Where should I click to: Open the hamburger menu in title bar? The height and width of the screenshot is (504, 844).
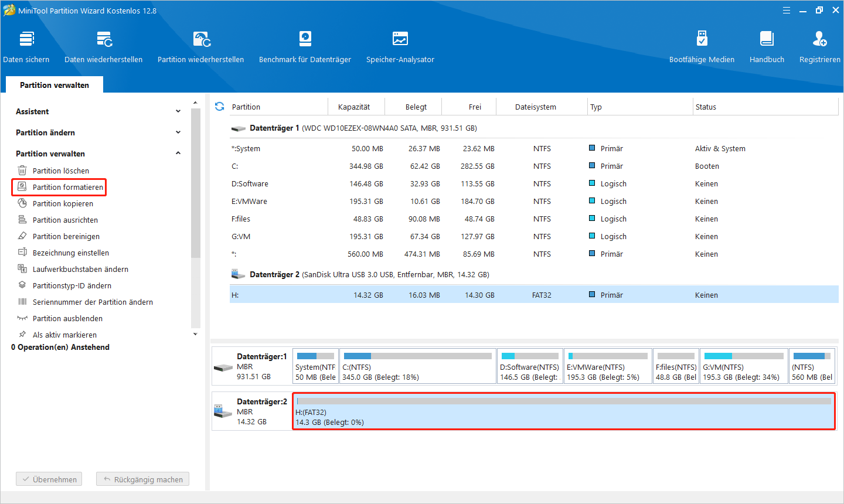click(787, 11)
